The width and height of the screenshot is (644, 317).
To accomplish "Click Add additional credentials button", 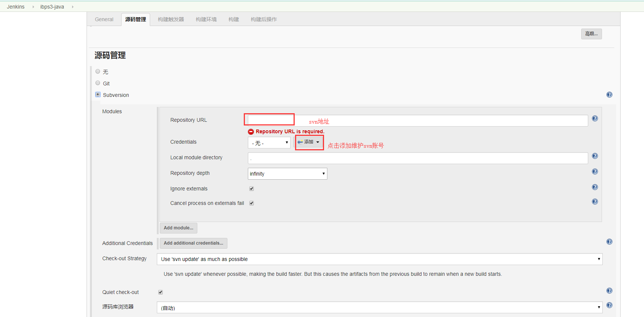I will click(193, 243).
